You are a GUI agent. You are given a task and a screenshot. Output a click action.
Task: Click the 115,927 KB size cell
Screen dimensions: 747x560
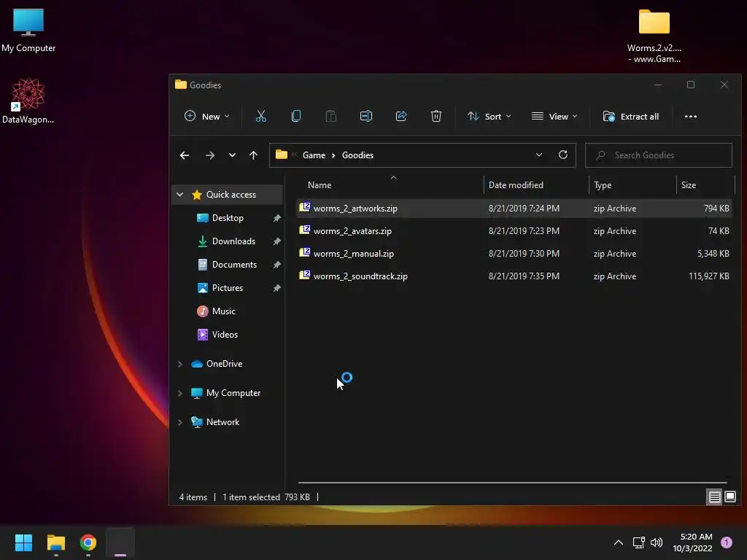click(x=708, y=276)
